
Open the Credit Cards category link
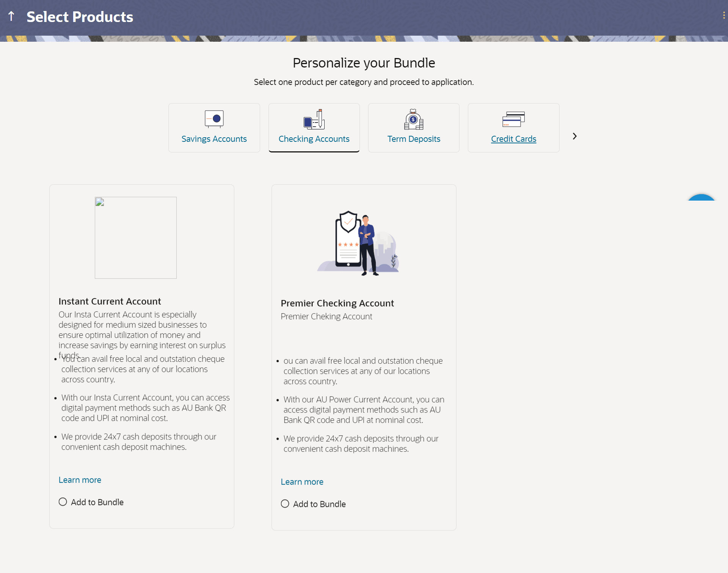513,139
